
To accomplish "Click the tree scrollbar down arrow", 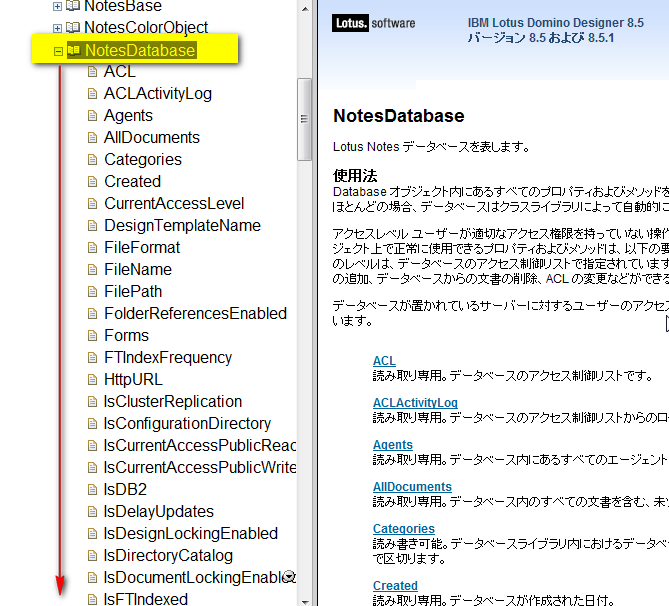I will tap(305, 602).
